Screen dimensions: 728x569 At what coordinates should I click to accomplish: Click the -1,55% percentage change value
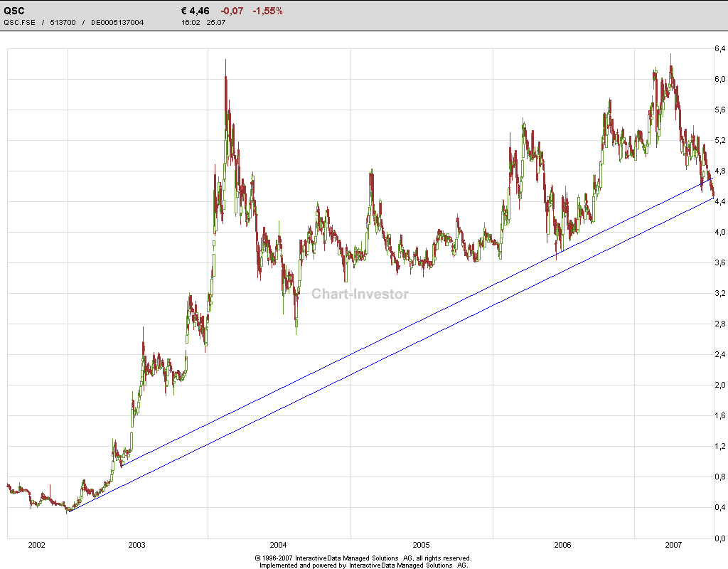coord(269,10)
